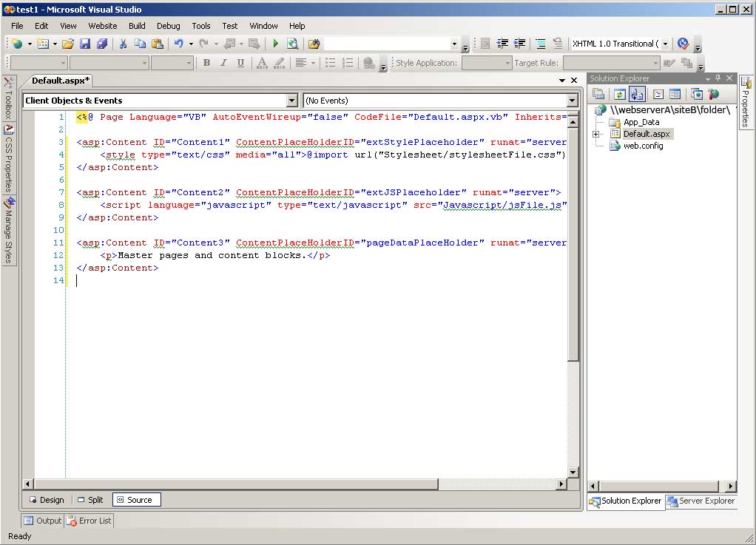Image resolution: width=756 pixels, height=545 pixels.
Task: Click the Add New Item toolbar icon
Action: coord(43,44)
